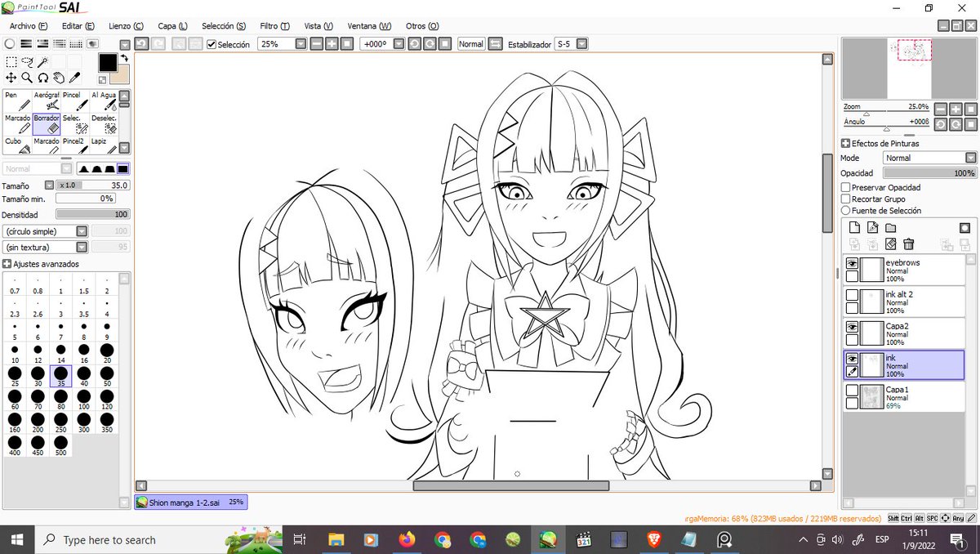Image resolution: width=980 pixels, height=554 pixels.
Task: Show the Capa1 layer
Action: [x=852, y=390]
